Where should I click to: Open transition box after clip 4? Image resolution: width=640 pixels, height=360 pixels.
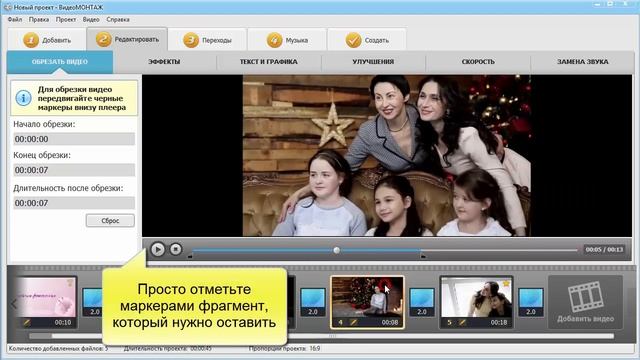(x=422, y=302)
